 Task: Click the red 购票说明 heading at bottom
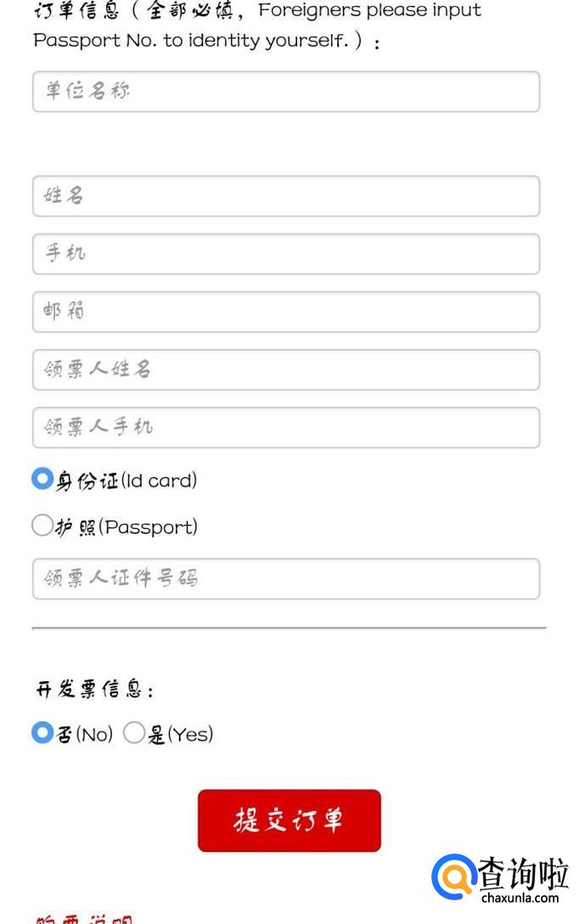click(83, 919)
